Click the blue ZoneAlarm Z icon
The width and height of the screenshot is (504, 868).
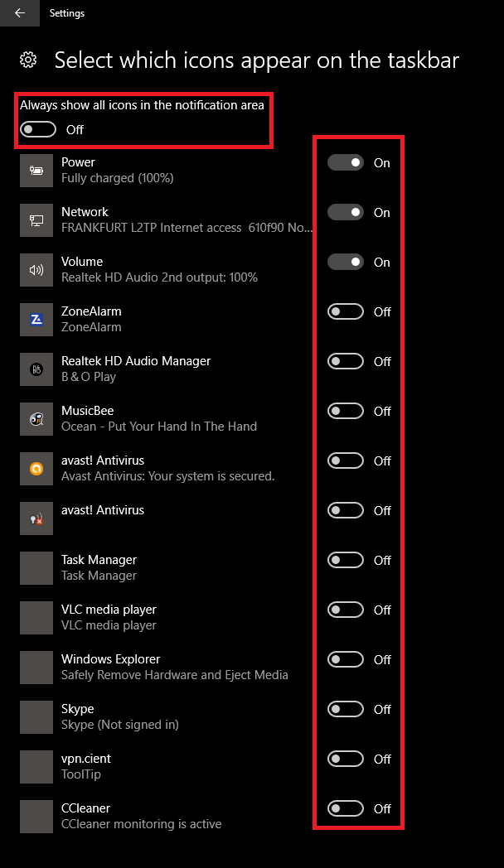(x=36, y=320)
